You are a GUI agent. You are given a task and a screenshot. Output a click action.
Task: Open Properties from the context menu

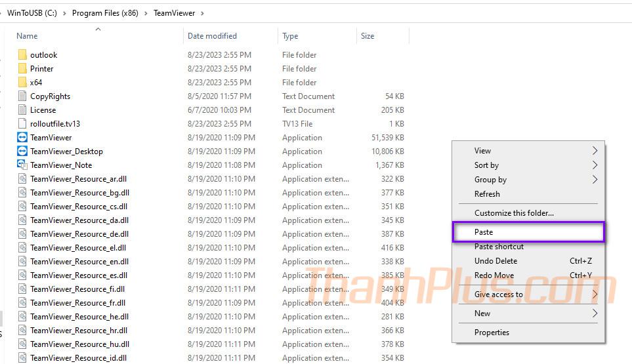point(492,333)
